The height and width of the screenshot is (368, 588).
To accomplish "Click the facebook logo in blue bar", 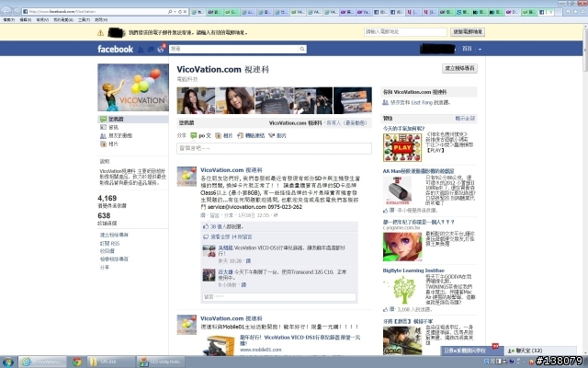I will point(115,49).
